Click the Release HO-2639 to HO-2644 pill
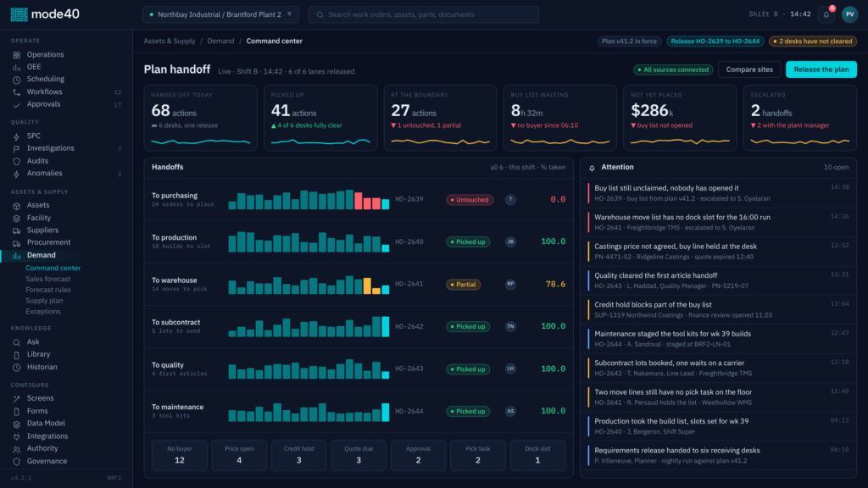This screenshot has width=868, height=488. pos(715,41)
